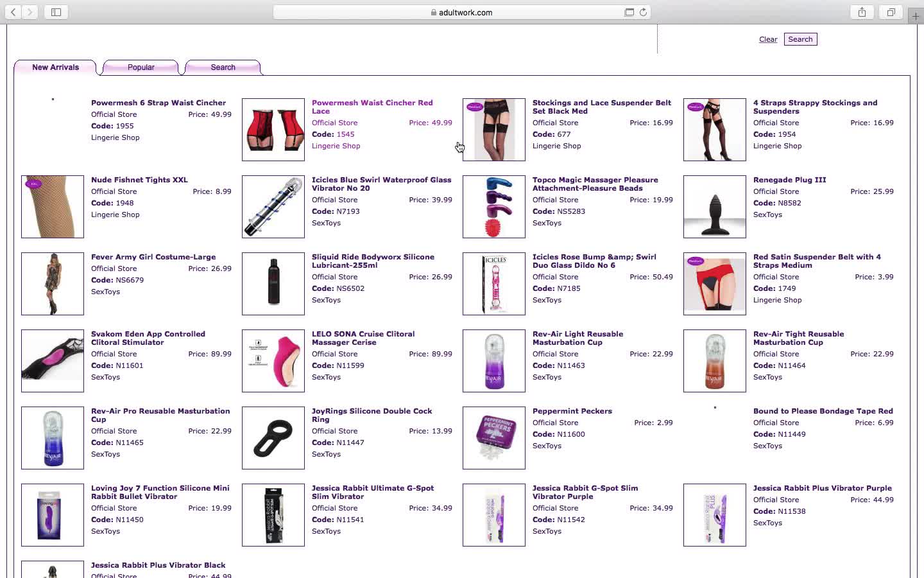Switch to the New Arrivals tab
924x578 pixels.
point(56,67)
